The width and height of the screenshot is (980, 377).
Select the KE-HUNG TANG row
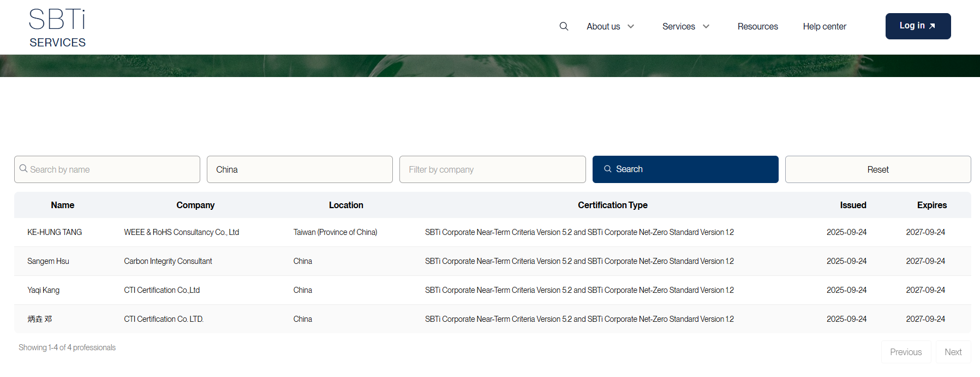tap(55, 232)
